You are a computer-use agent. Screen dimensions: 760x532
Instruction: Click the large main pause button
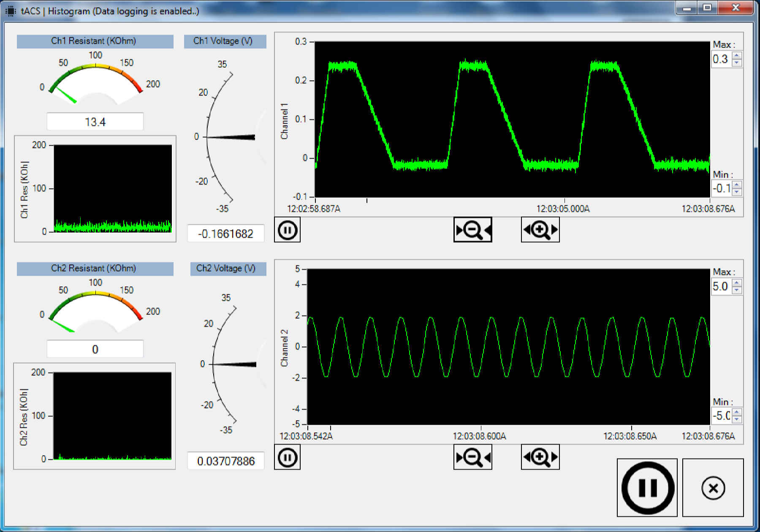point(647,488)
